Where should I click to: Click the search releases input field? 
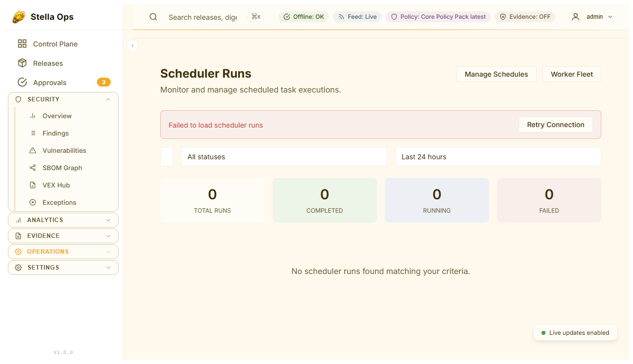[x=203, y=17]
